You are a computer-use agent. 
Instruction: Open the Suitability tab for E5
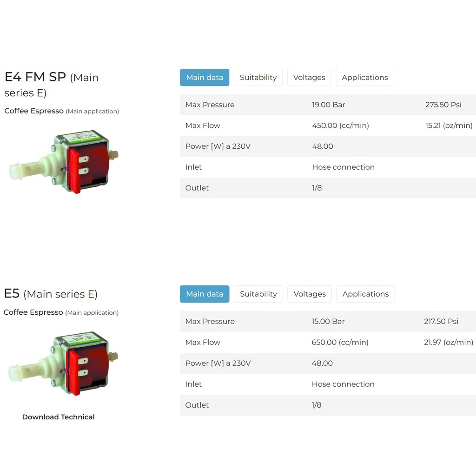tap(258, 294)
